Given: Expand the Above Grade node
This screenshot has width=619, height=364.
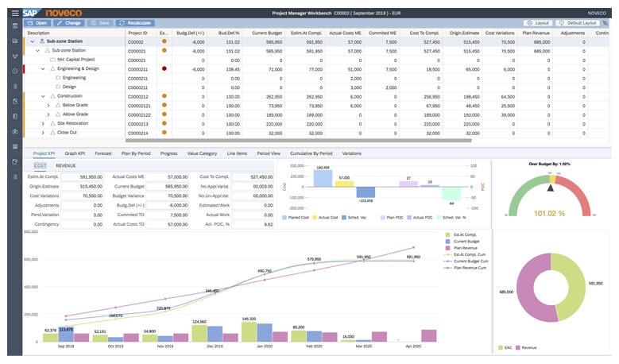Looking at the screenshot, I should [x=48, y=114].
